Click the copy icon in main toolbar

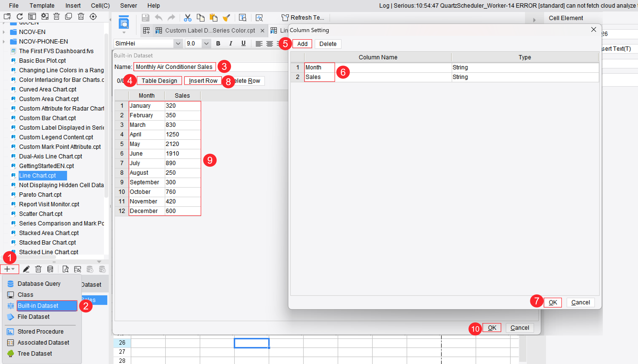tap(200, 18)
